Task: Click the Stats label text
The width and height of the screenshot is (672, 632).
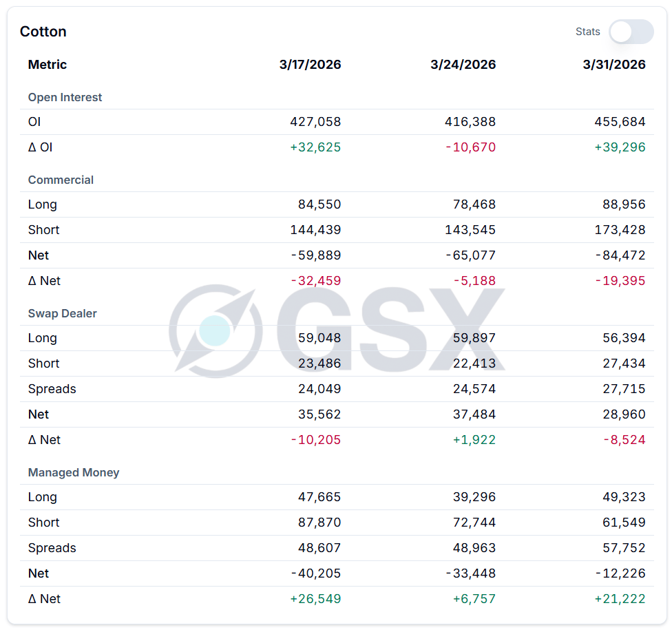Action: coord(588,32)
